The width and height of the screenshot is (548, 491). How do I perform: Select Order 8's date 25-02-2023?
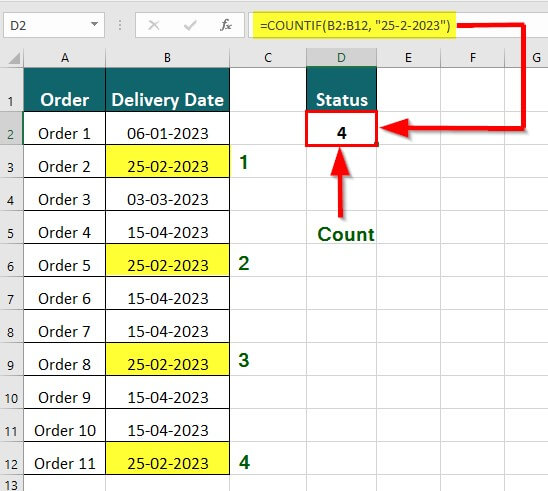(167, 359)
